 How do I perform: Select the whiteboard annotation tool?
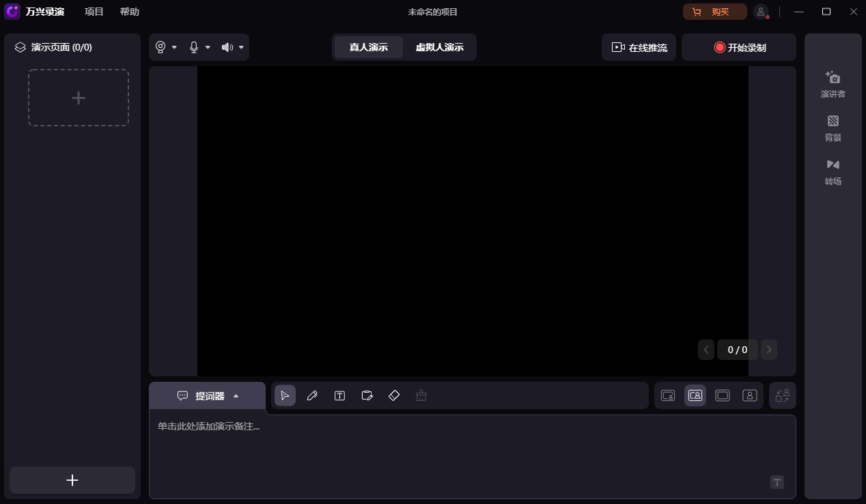[x=367, y=395]
